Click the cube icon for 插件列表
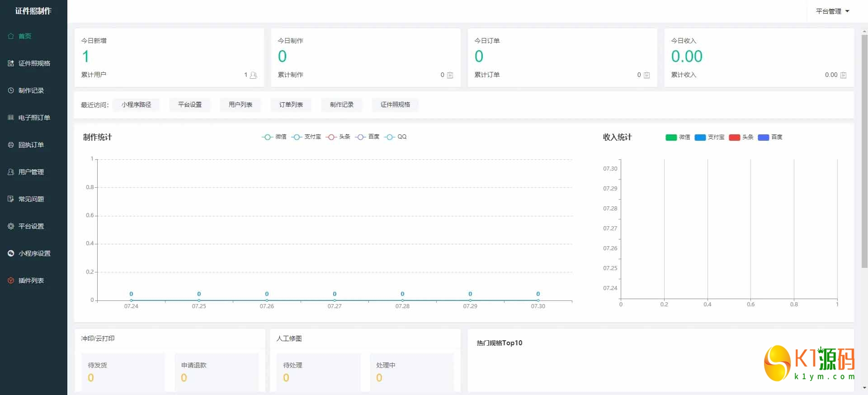This screenshot has width=868, height=395. pos(11,281)
